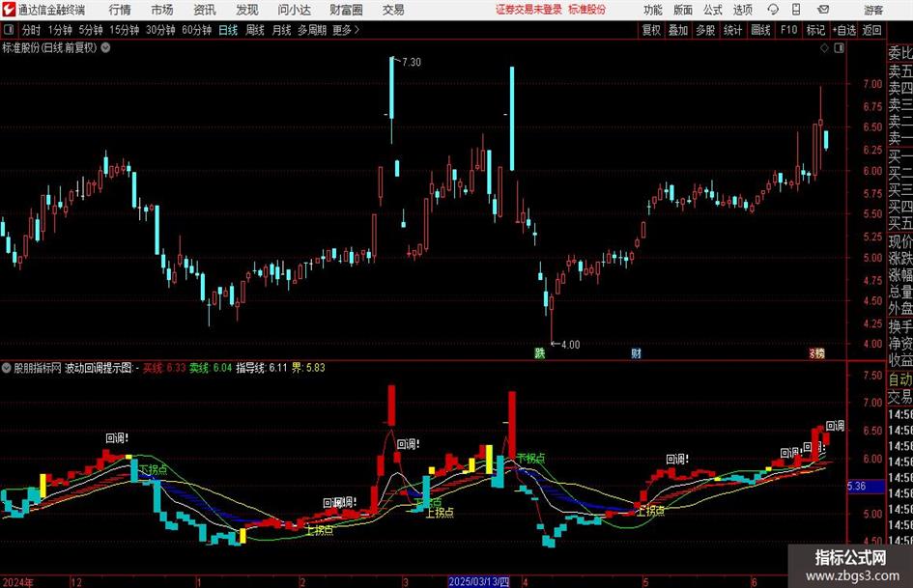Expand the 股朋指标网 indicator dropdown arrow
The image size is (913, 588).
6,368
